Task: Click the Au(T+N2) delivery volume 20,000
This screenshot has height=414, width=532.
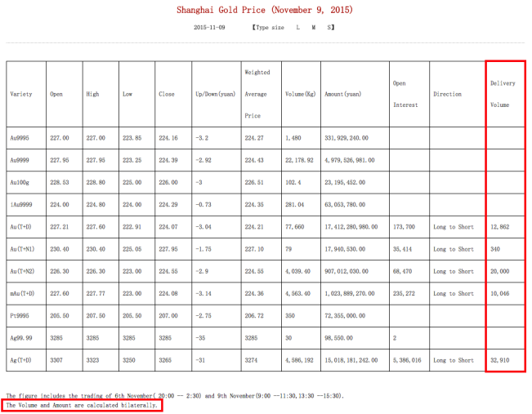Action: (x=500, y=271)
